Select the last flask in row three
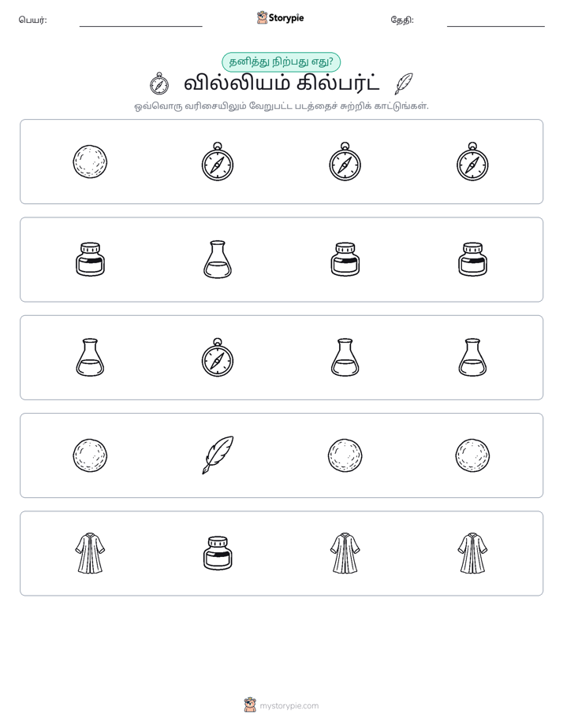 (x=472, y=357)
